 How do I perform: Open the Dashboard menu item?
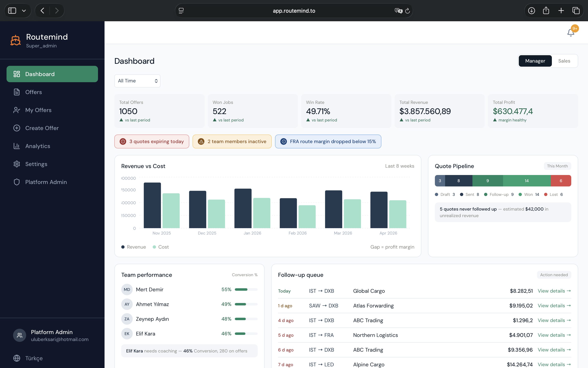pos(52,74)
